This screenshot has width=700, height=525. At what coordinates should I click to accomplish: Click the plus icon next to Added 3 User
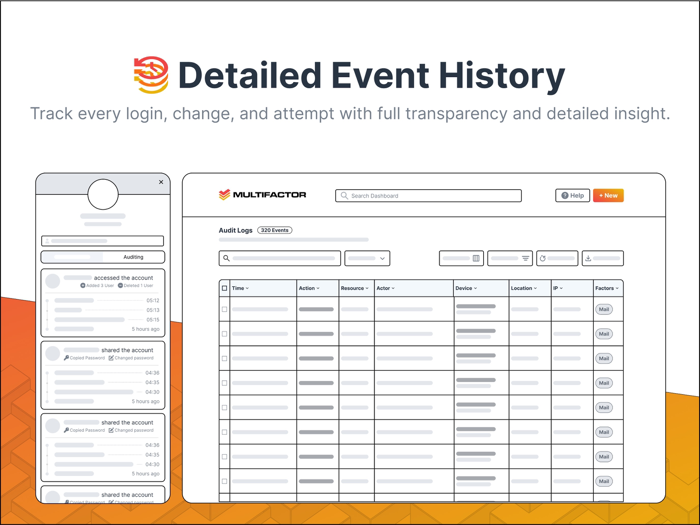point(83,285)
